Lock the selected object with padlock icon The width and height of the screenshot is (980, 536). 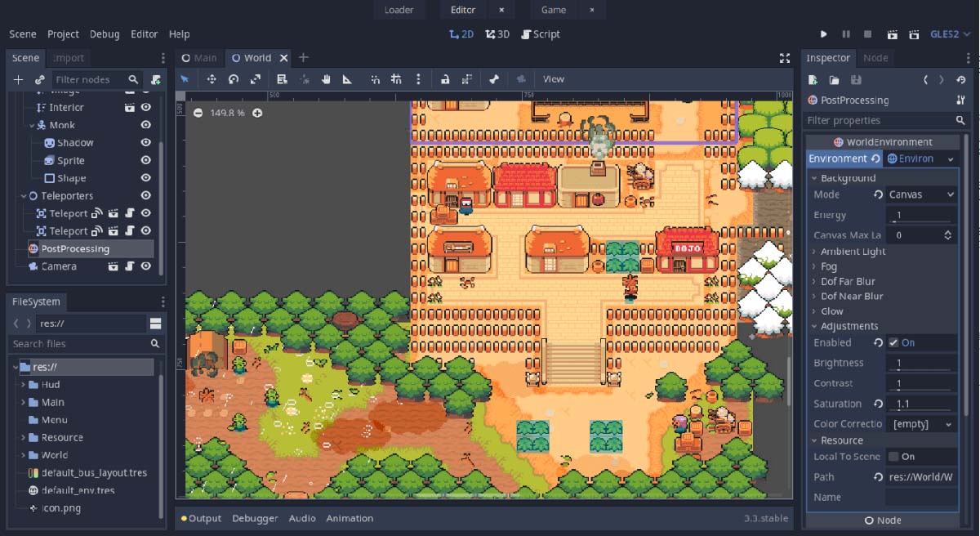[x=445, y=79]
